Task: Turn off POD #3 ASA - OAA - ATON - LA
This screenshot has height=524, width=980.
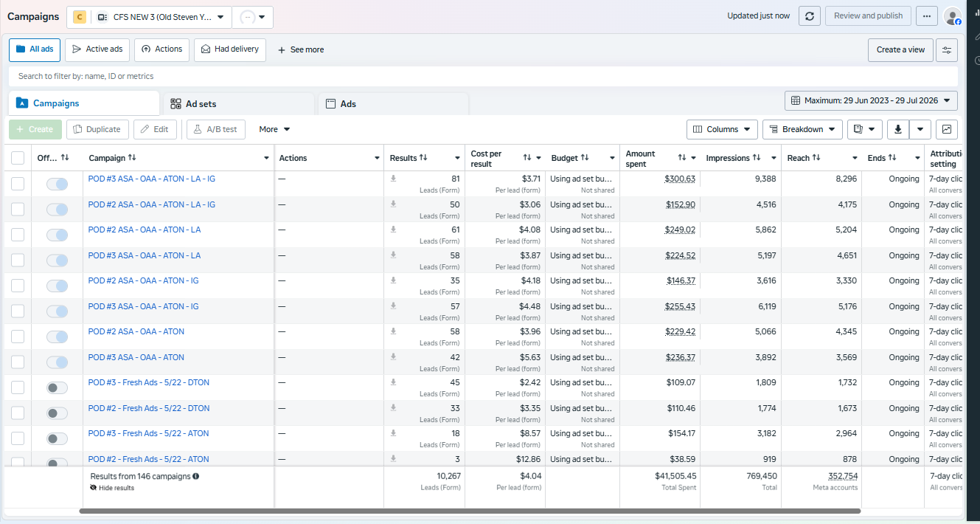Action: pos(57,261)
